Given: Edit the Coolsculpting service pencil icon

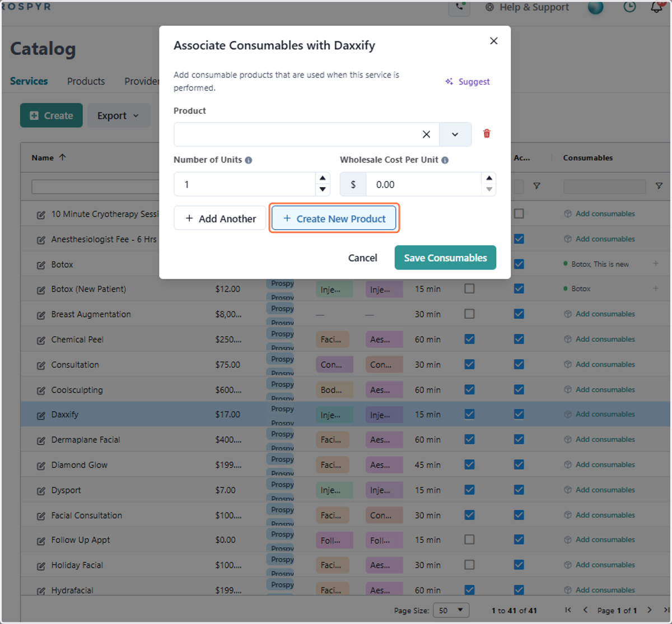Looking at the screenshot, I should pyautogui.click(x=41, y=391).
